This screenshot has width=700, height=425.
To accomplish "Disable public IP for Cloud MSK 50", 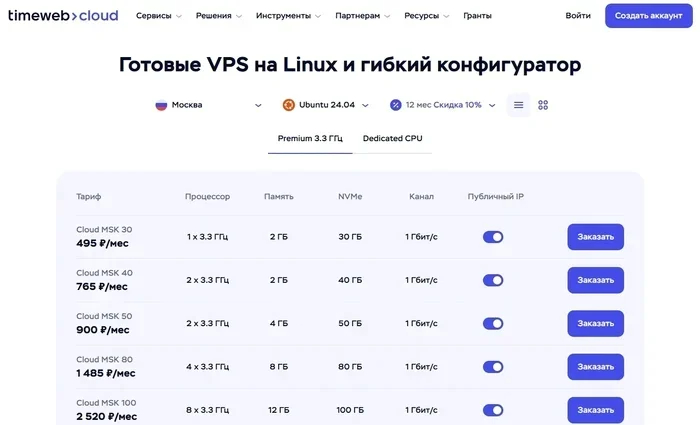I will [493, 324].
